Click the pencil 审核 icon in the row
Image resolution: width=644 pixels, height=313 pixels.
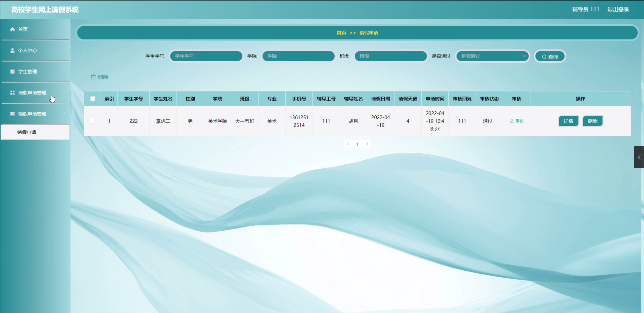[512, 121]
